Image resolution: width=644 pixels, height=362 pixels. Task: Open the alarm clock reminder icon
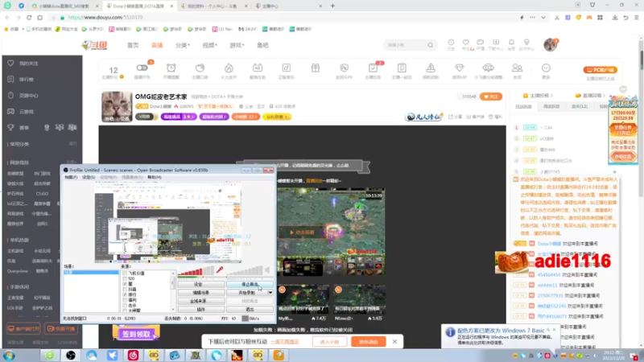[171, 68]
